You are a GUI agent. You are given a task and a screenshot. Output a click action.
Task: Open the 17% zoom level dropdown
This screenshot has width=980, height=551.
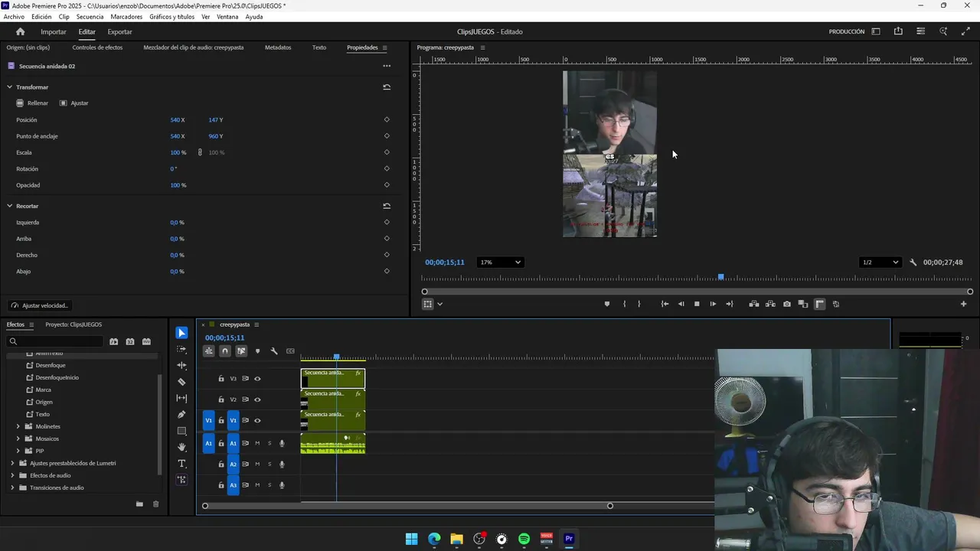coord(500,262)
